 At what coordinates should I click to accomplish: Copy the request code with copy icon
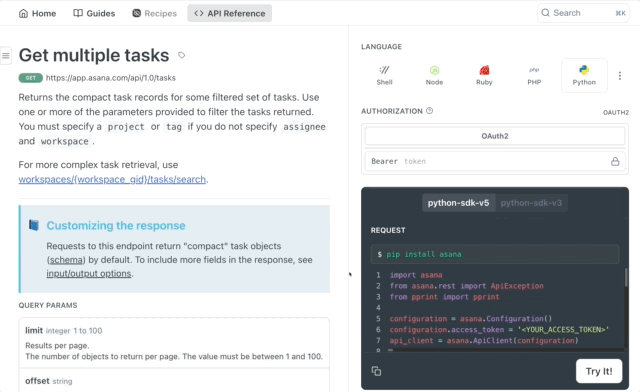[x=376, y=371]
